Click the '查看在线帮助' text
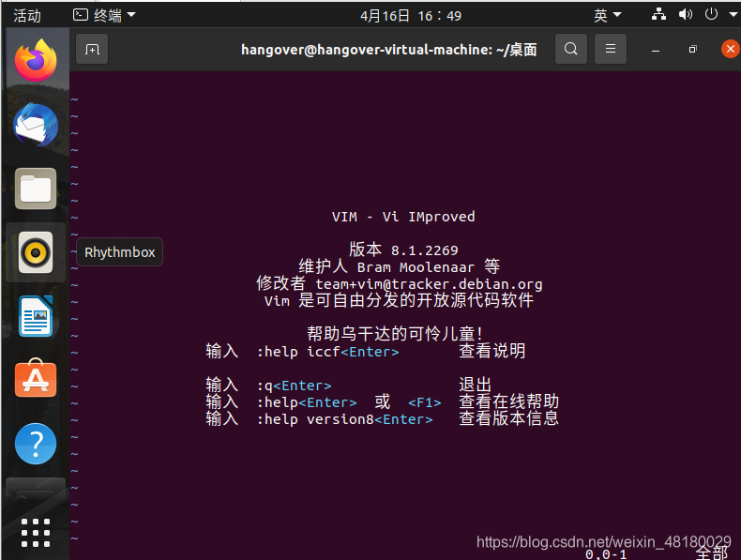 pos(509,401)
